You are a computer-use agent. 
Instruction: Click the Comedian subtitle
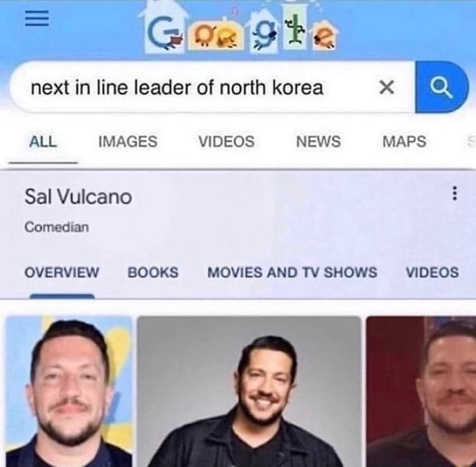(57, 227)
